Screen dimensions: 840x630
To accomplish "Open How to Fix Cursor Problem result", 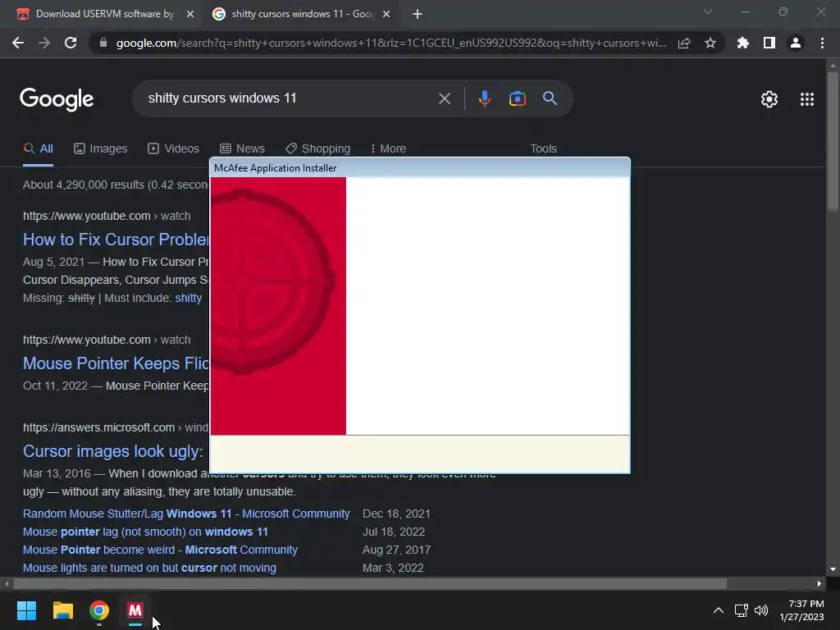I will click(x=116, y=240).
